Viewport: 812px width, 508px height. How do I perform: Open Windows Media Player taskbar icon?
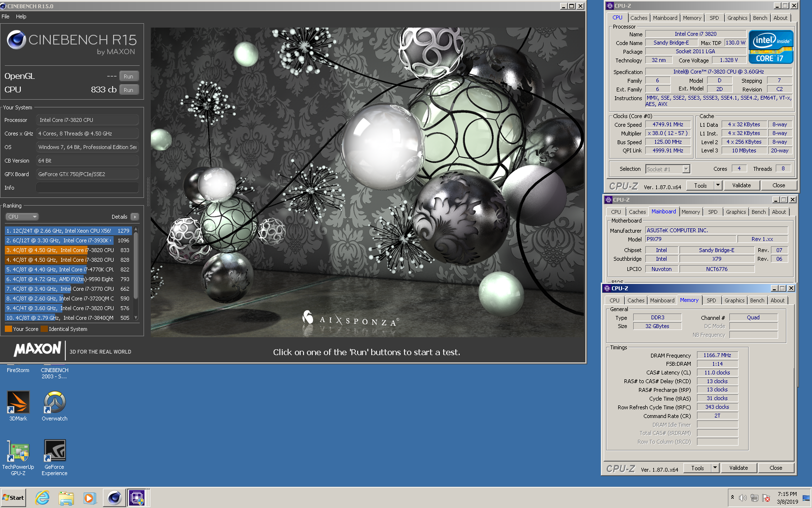(89, 498)
